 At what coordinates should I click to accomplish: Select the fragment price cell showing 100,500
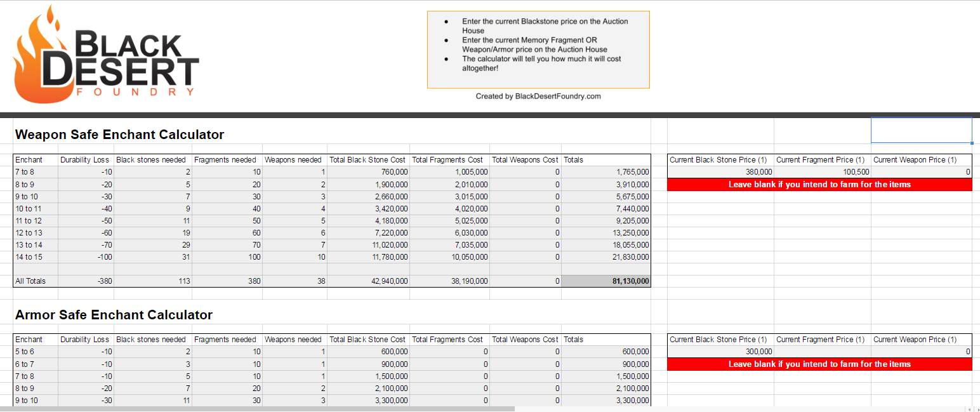tap(823, 172)
